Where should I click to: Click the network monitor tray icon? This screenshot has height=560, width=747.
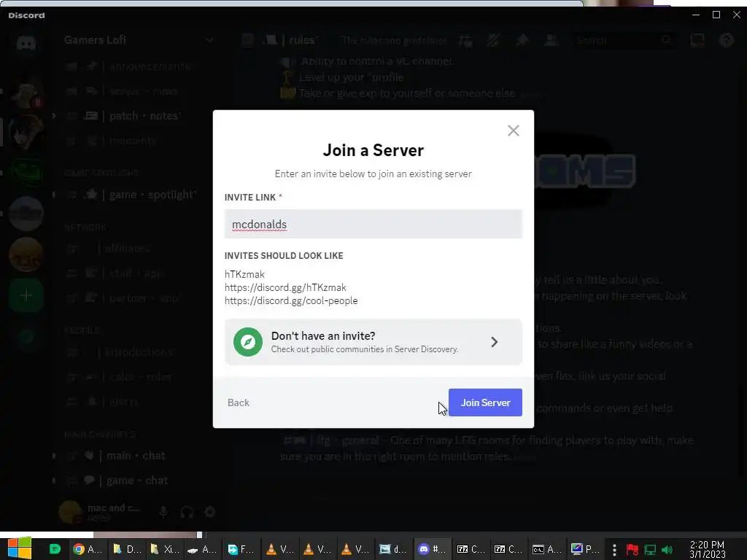click(x=650, y=550)
